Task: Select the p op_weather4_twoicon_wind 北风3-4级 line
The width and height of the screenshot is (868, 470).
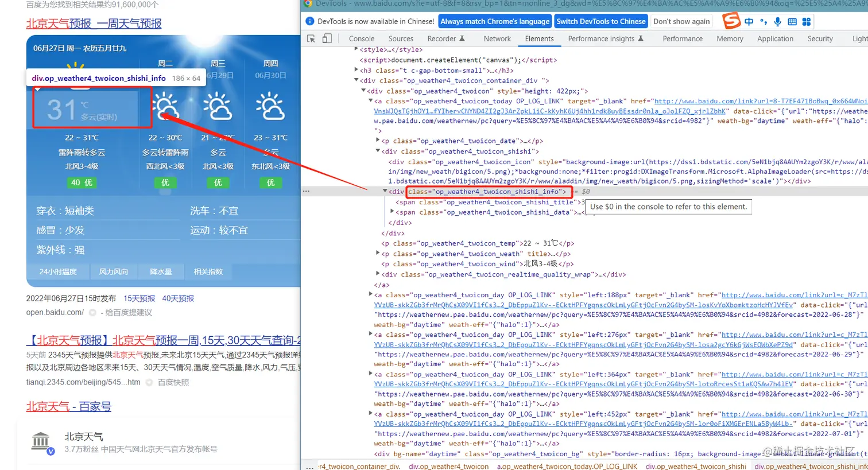Action: point(478,264)
